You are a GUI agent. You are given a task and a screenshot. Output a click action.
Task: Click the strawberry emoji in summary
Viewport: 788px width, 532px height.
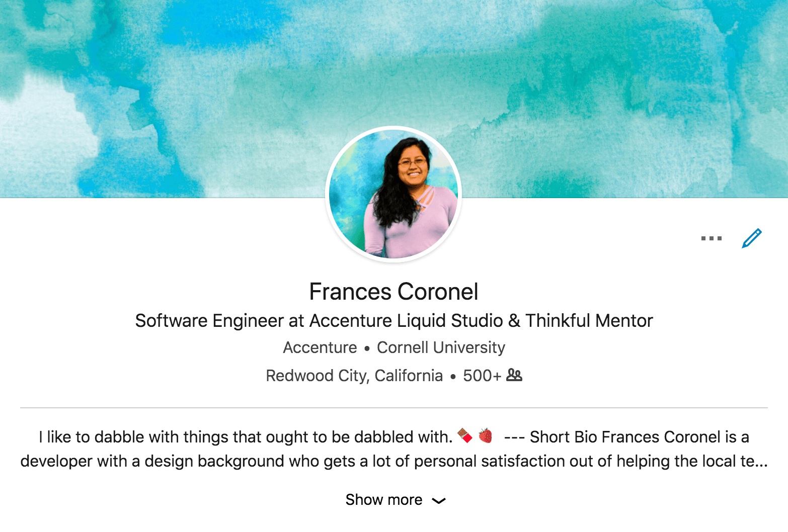486,435
